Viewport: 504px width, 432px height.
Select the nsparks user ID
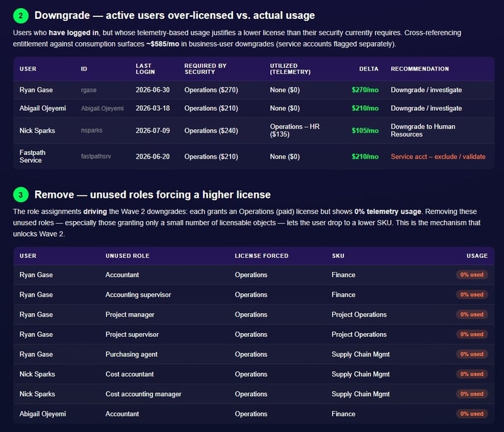(x=91, y=130)
